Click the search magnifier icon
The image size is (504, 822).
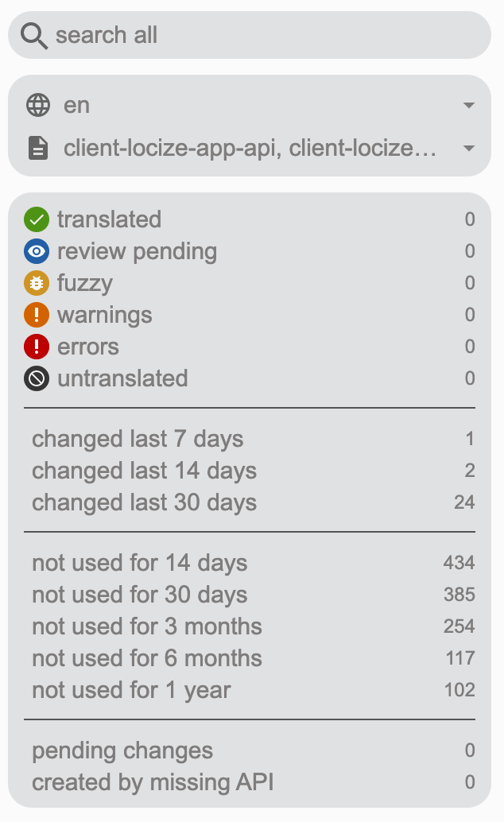pyautogui.click(x=35, y=36)
